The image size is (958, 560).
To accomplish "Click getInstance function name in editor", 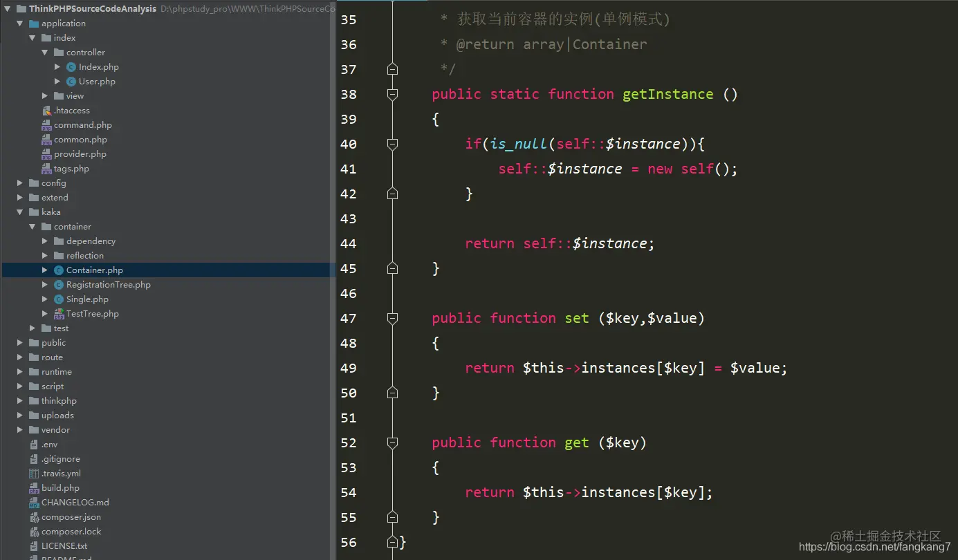I will coord(667,94).
